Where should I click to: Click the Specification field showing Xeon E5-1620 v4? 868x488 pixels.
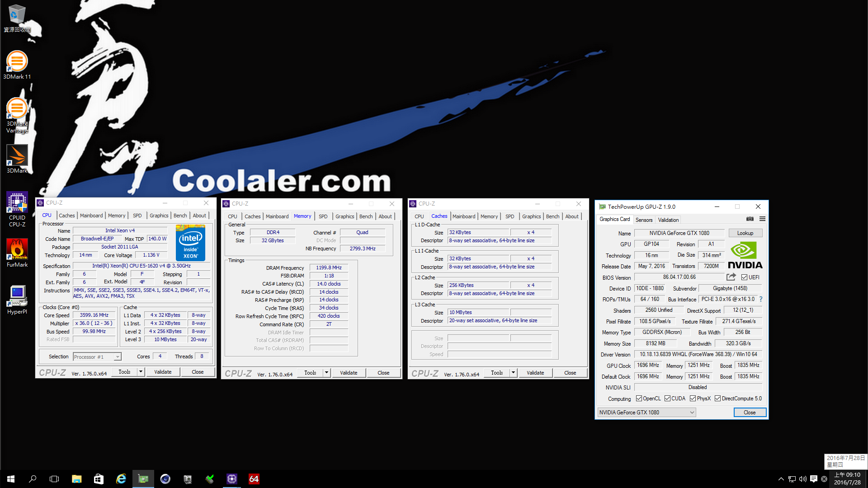142,266
